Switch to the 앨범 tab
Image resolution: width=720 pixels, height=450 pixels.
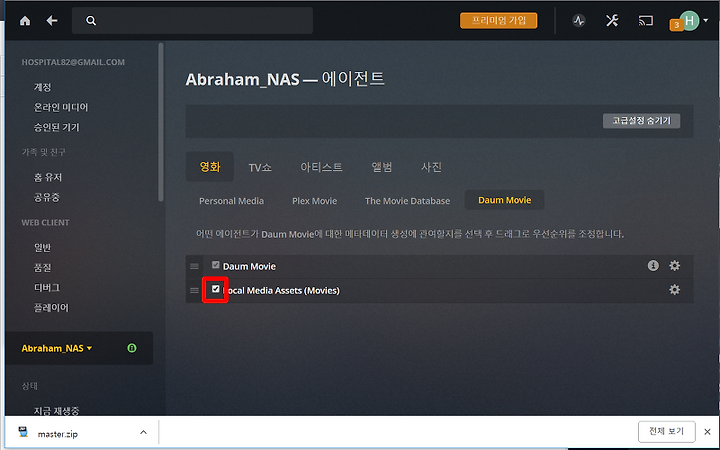click(382, 167)
